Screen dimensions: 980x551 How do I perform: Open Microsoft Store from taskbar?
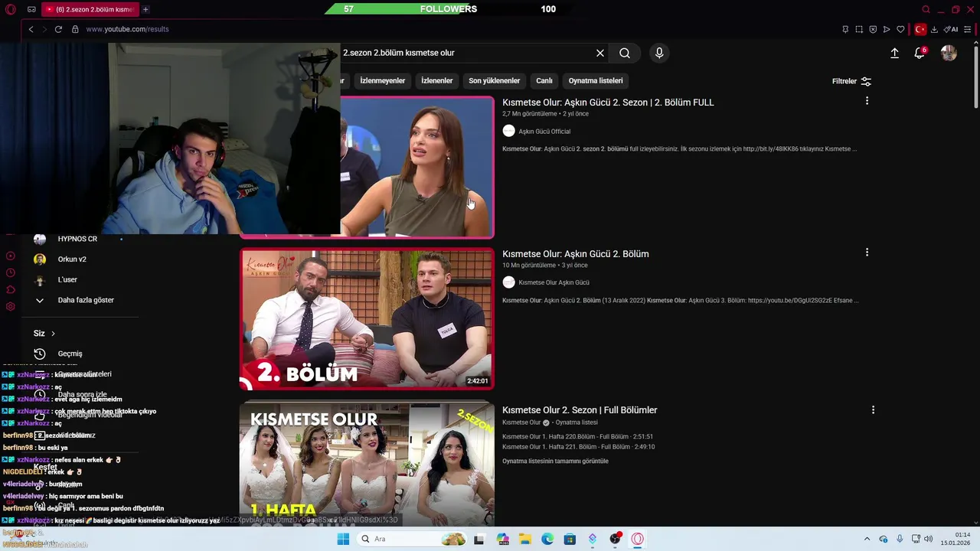(570, 539)
